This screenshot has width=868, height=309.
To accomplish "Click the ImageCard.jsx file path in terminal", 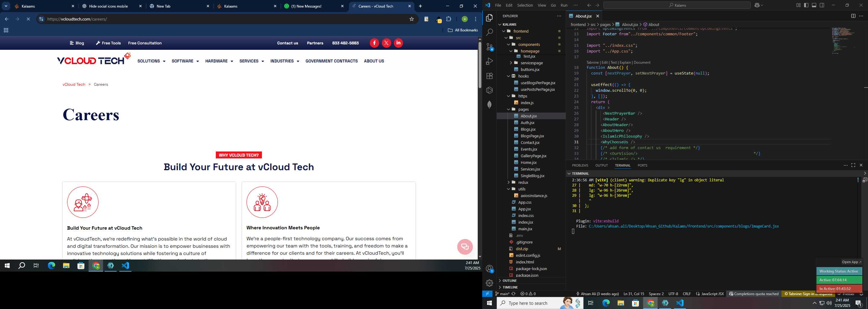I will click(683, 226).
